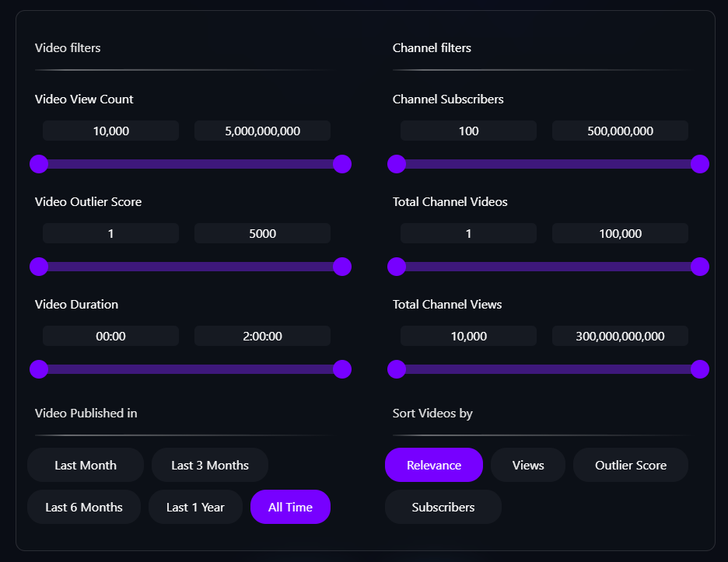The width and height of the screenshot is (728, 562).
Task: Select Last Month publish filter
Action: (86, 465)
